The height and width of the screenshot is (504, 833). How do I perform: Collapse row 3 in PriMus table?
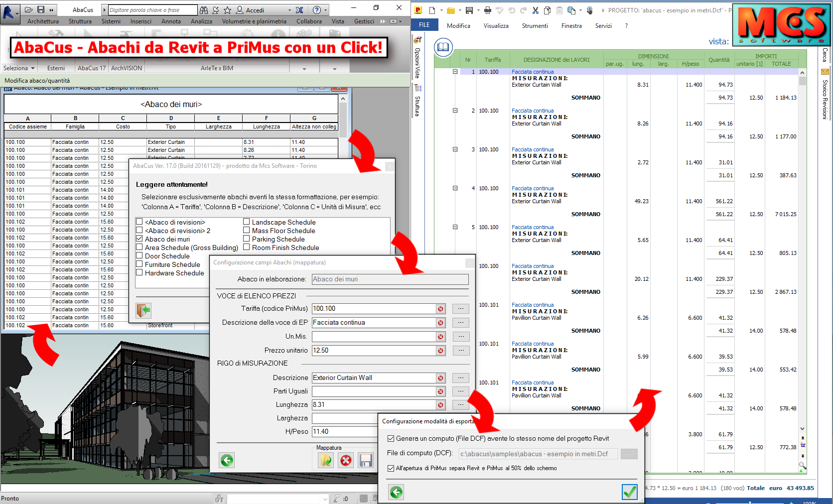click(455, 149)
